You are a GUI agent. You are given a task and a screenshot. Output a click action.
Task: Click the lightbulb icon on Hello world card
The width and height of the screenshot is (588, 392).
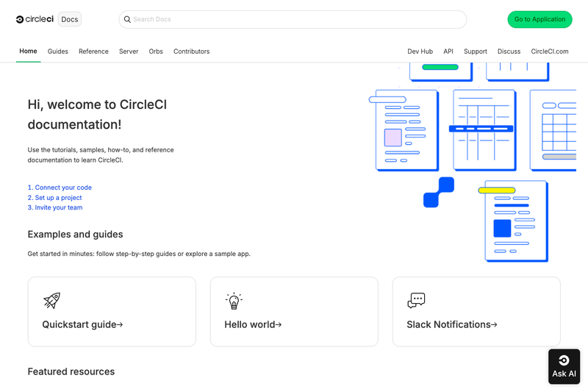click(234, 301)
